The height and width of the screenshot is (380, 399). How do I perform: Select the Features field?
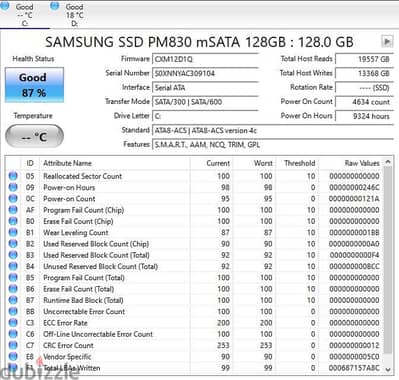273,145
